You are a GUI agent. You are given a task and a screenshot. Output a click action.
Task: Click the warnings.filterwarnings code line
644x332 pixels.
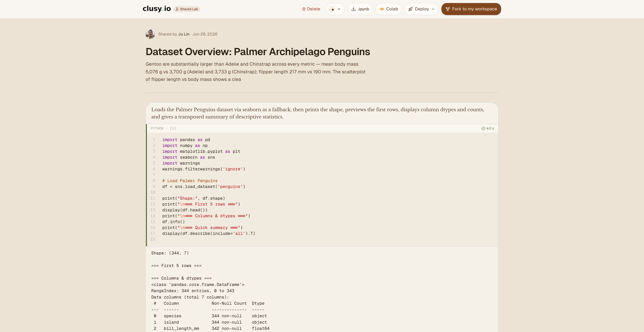click(204, 169)
